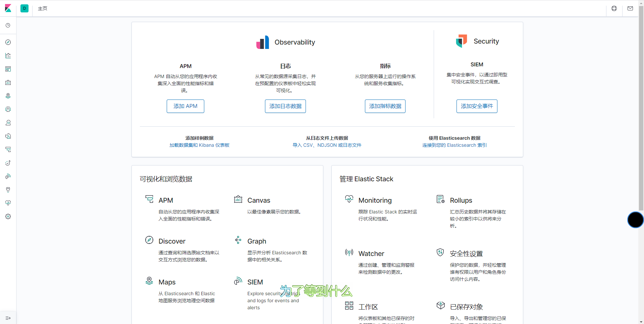This screenshot has height=324, width=644.
Task: Click the Monitoring card heartbeat icon
Action: pyautogui.click(x=349, y=199)
